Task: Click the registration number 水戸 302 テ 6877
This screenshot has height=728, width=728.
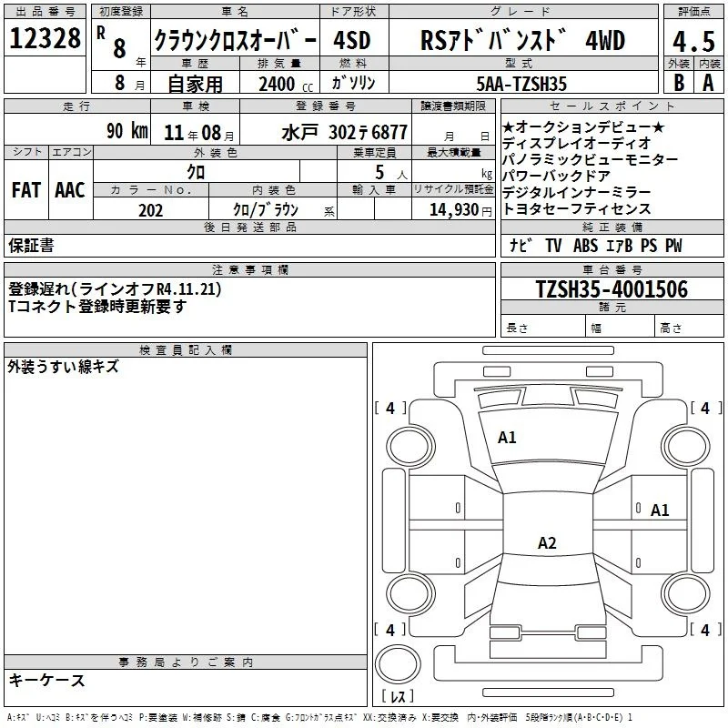Action: (x=344, y=133)
